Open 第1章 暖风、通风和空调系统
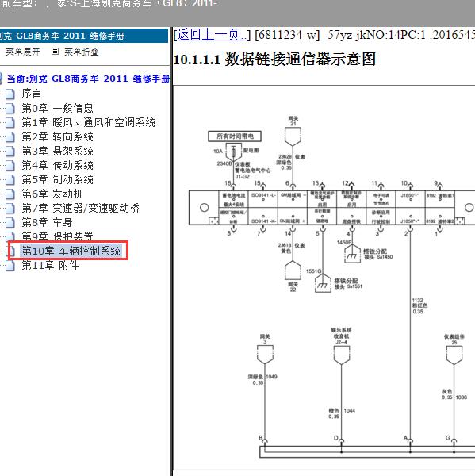This screenshot has height=476, width=475. tap(88, 122)
